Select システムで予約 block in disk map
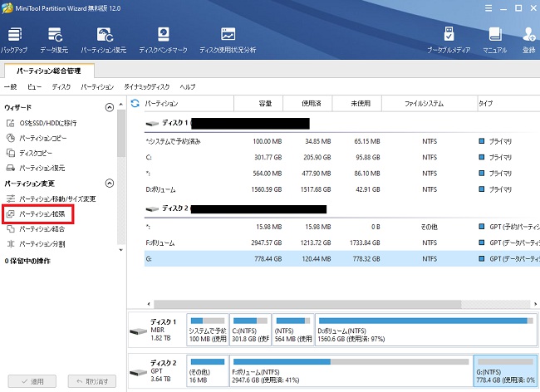The image size is (540, 392). click(208, 330)
